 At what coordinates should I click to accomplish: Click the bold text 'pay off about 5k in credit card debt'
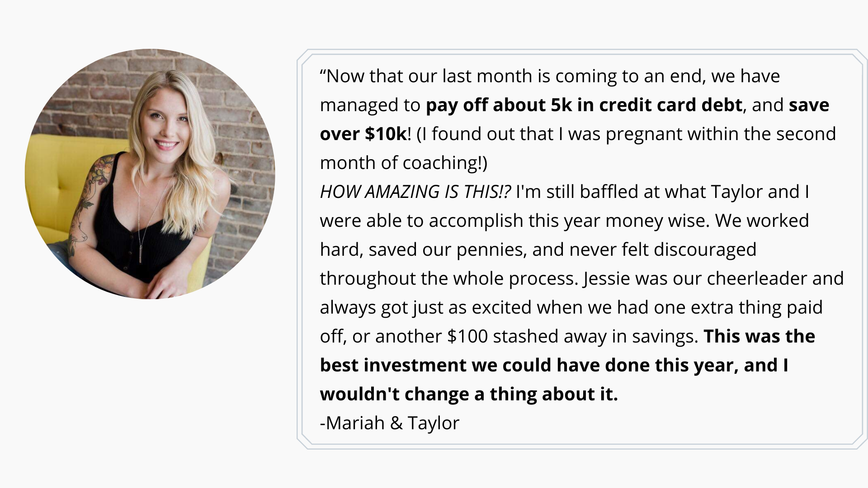click(584, 105)
